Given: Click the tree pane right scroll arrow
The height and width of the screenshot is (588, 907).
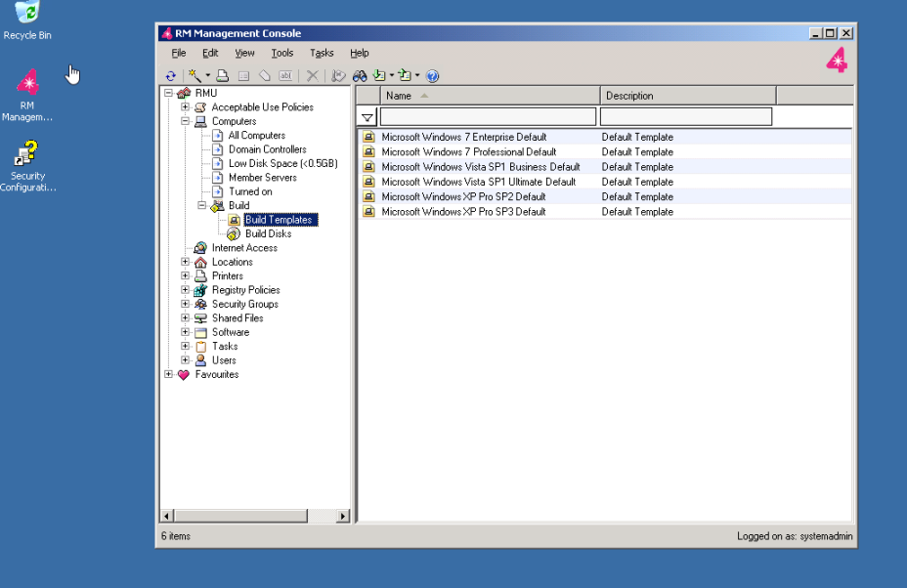Looking at the screenshot, I should pyautogui.click(x=343, y=516).
